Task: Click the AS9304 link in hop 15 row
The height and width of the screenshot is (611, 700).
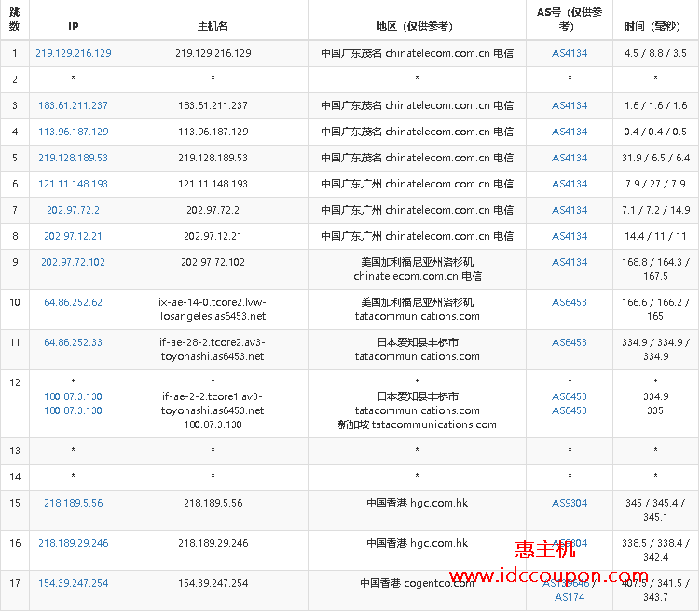Action: [570, 503]
